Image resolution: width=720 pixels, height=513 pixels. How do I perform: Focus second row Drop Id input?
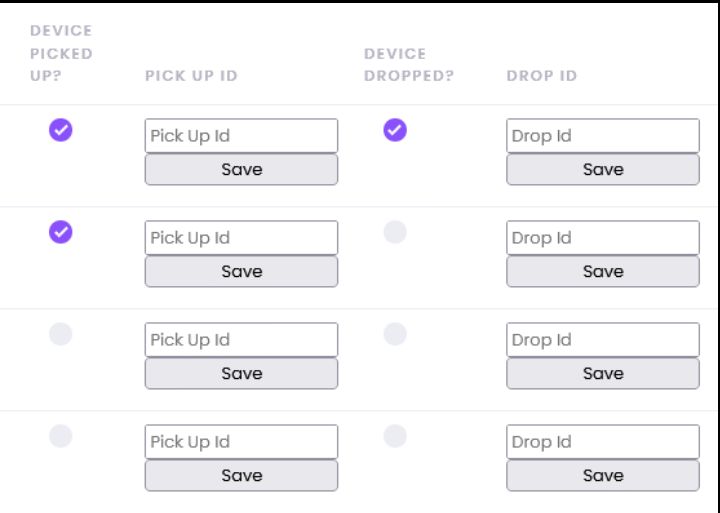[x=603, y=238]
